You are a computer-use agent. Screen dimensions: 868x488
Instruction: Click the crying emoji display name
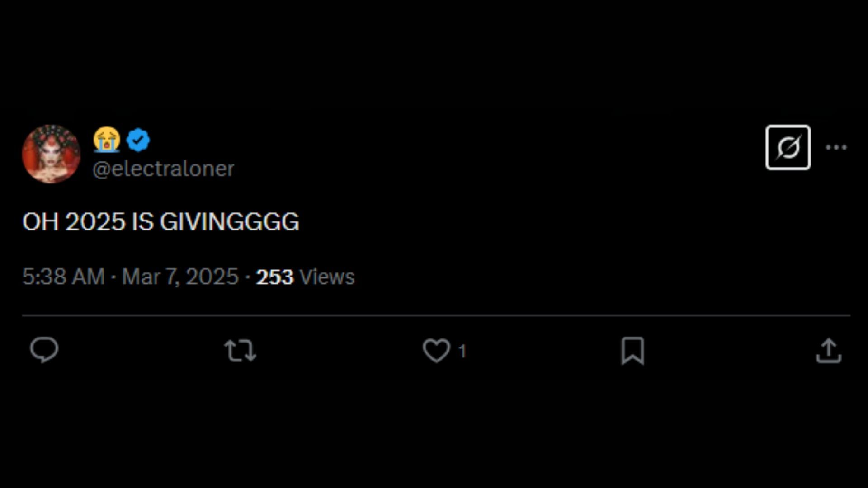point(107,139)
